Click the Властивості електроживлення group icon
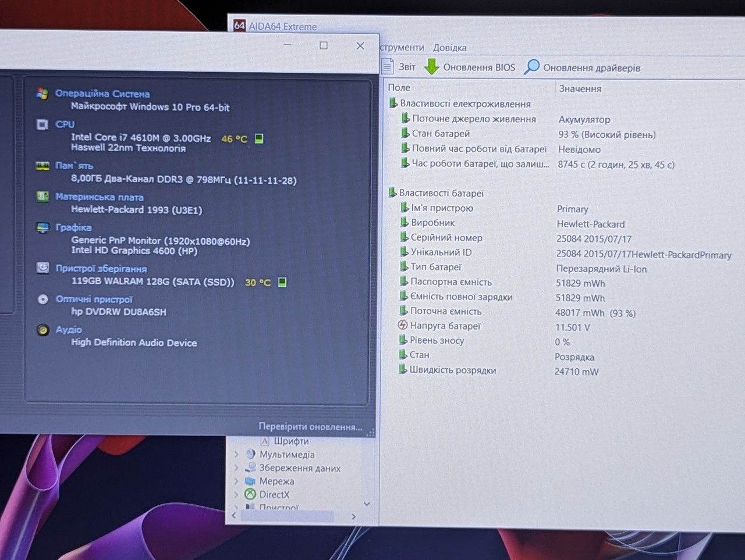The height and width of the screenshot is (560, 745). point(393,104)
